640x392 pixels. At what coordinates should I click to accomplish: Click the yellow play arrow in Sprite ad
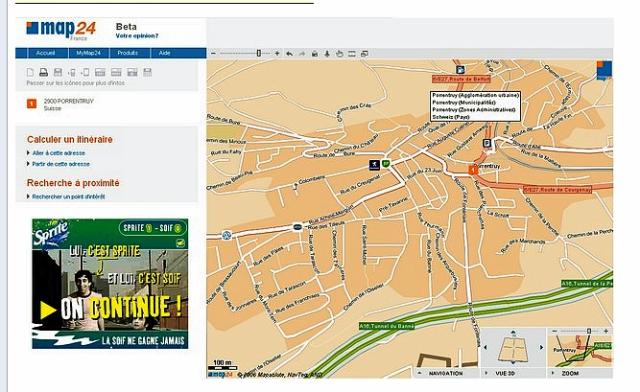click(x=48, y=310)
